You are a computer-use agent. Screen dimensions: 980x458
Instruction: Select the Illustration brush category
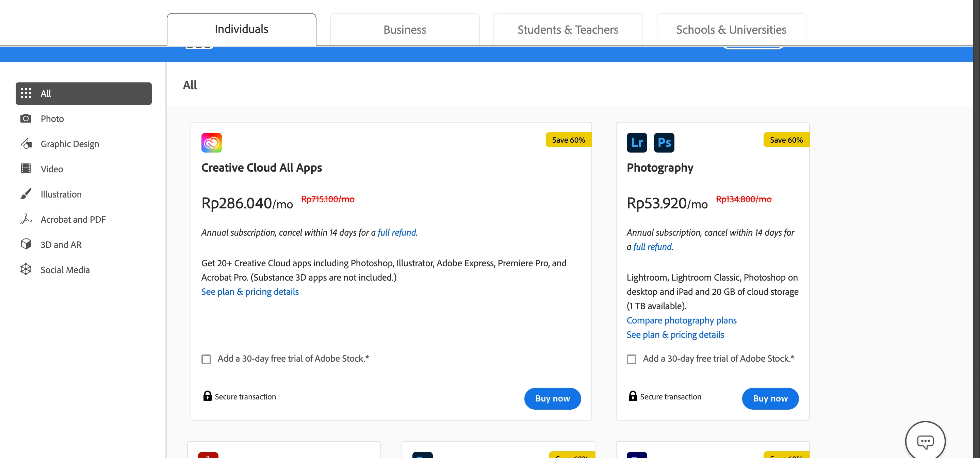click(61, 194)
